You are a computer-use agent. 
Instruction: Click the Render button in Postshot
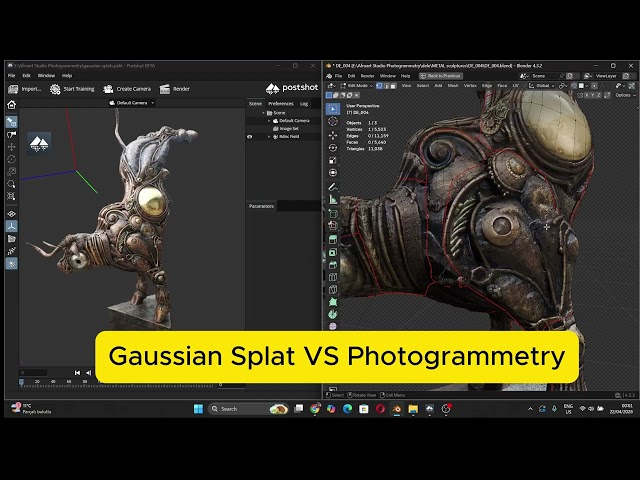tap(175, 89)
